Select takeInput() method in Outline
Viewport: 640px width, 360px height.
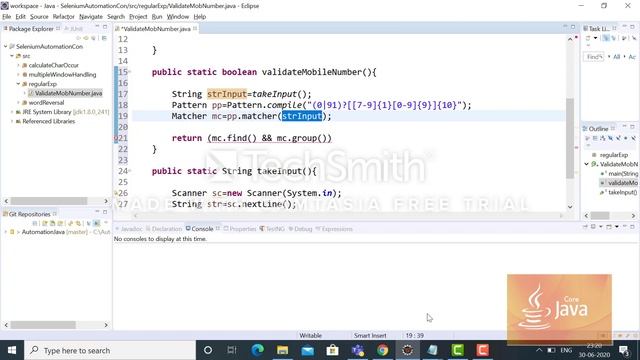click(619, 192)
